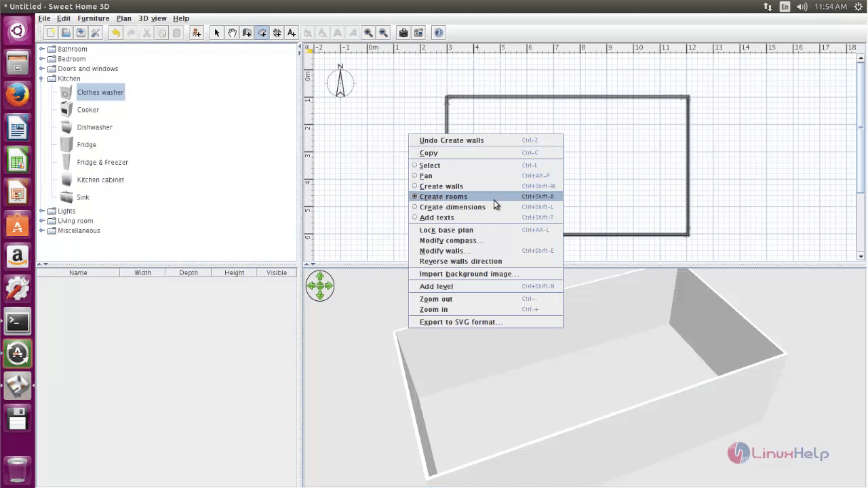The image size is (868, 488).
Task: Click the Redo arrow toolbar icon
Action: click(x=131, y=33)
